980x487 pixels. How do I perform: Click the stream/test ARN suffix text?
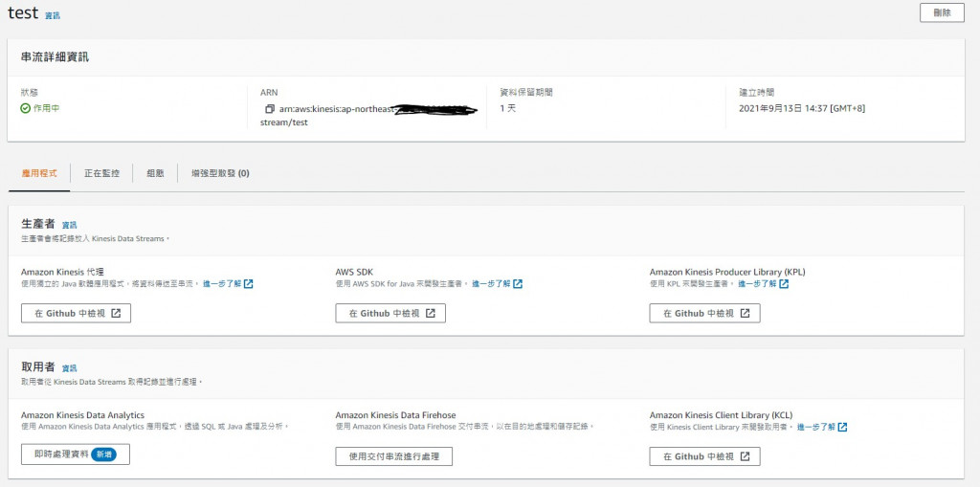click(x=284, y=122)
